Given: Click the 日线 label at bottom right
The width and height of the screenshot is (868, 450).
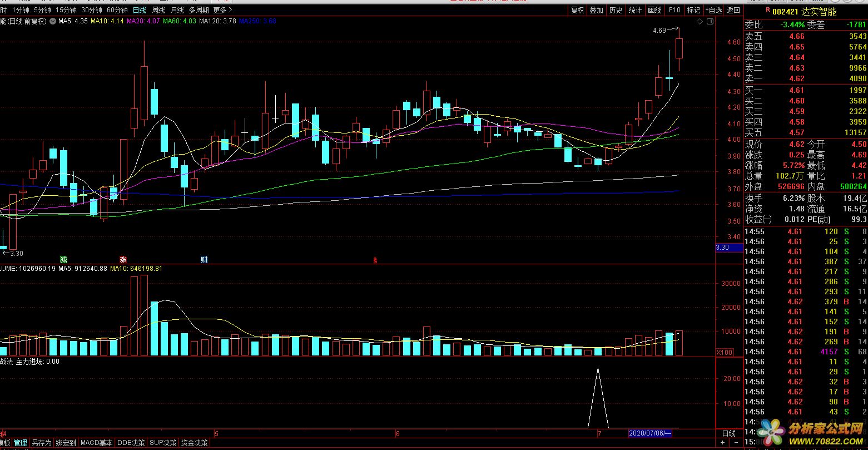Looking at the screenshot, I should coord(728,433).
